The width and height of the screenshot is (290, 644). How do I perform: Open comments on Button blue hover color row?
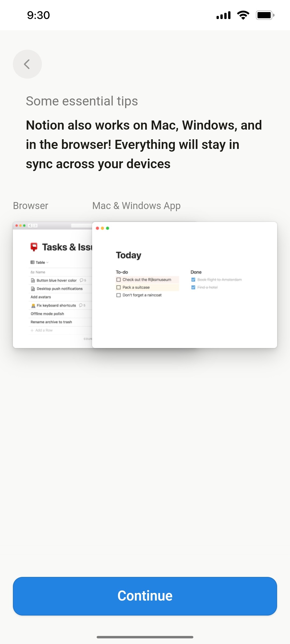[81, 280]
